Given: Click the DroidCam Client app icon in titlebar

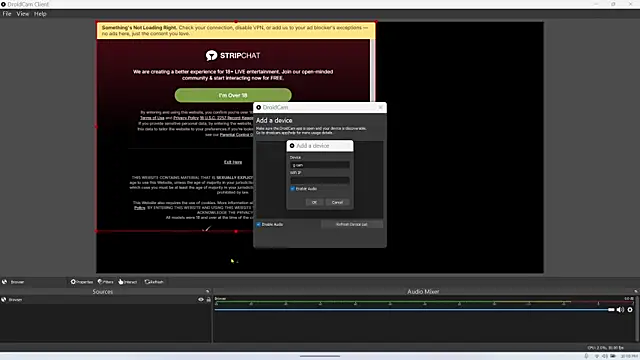Looking at the screenshot, I should click(3, 4).
